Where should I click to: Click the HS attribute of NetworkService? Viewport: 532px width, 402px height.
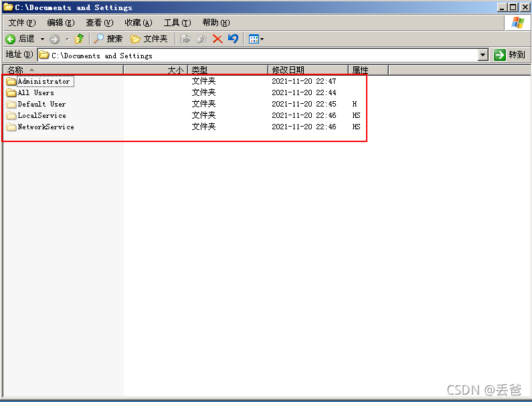coord(356,127)
